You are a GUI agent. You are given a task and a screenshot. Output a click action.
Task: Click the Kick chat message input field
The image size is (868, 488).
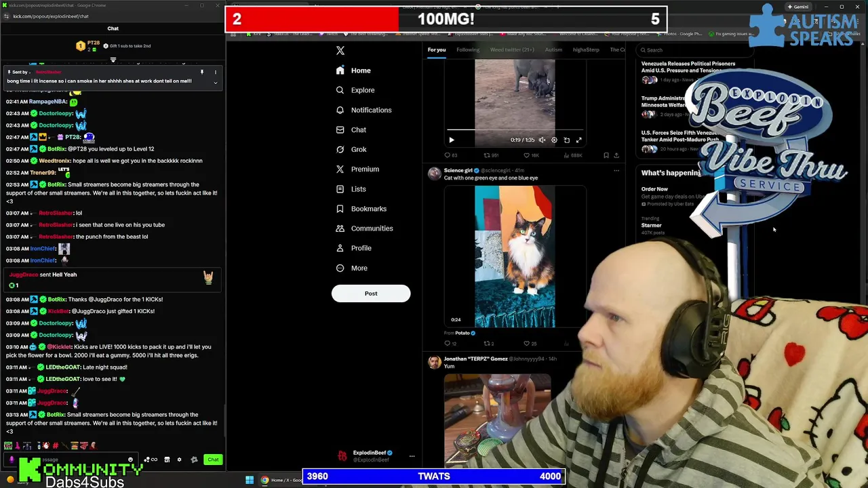pos(71,460)
